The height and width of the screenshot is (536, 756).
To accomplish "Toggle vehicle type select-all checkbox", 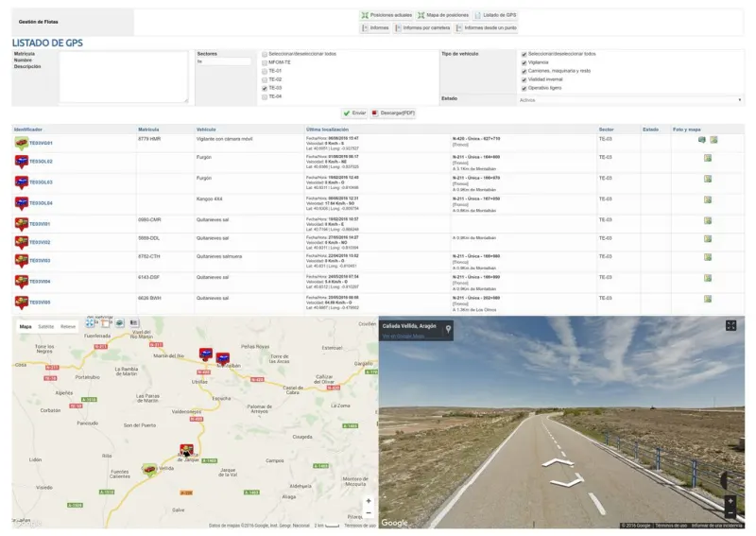I will pyautogui.click(x=524, y=55).
